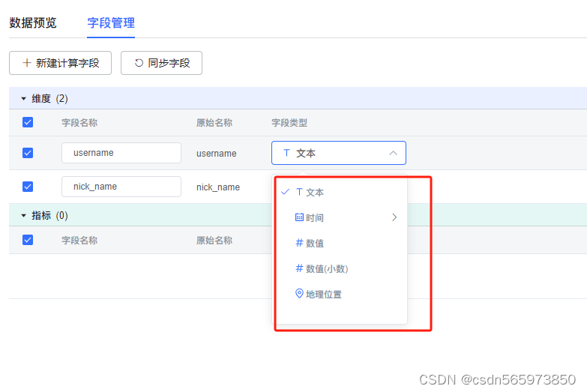Uncheck the username row checkbox
This screenshot has width=587, height=392.
[x=28, y=153]
